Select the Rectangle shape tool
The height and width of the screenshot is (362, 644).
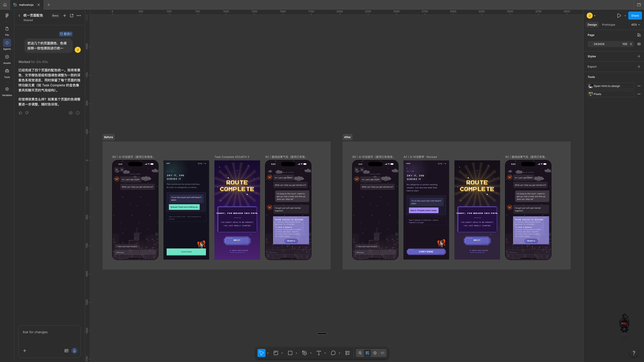[x=290, y=353]
